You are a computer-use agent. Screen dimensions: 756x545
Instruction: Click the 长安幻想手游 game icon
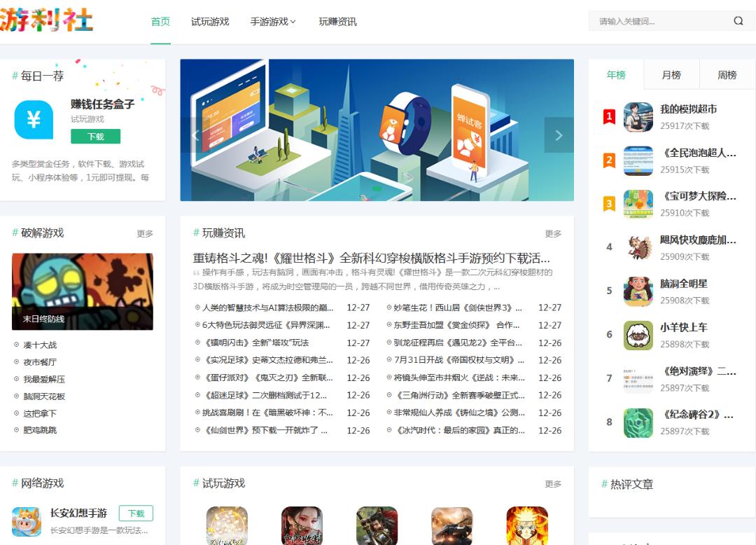[x=27, y=522]
